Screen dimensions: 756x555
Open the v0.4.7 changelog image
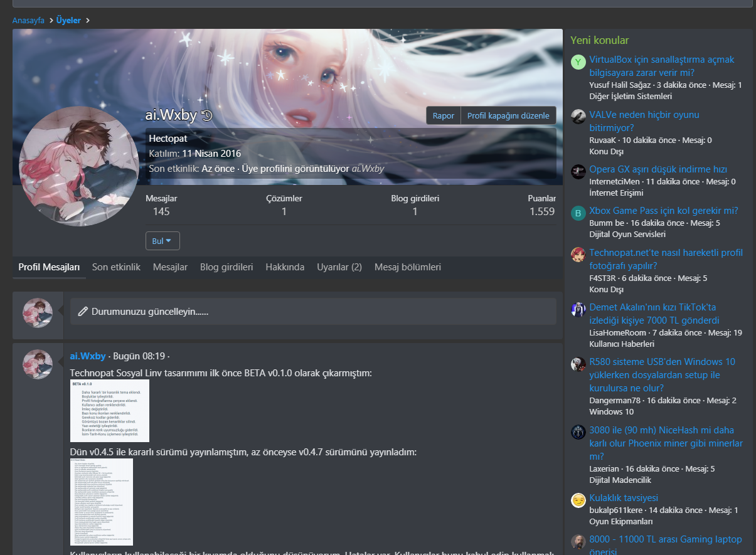(x=102, y=502)
